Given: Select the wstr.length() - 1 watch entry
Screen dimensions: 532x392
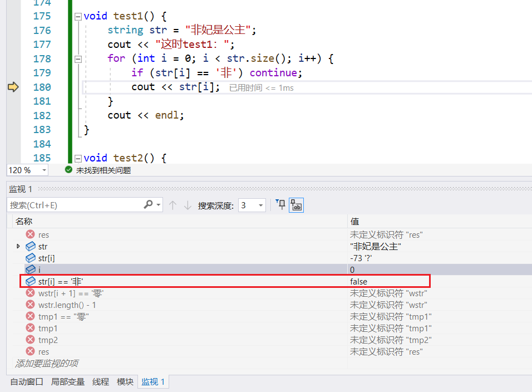Looking at the screenshot, I should pos(67,305).
